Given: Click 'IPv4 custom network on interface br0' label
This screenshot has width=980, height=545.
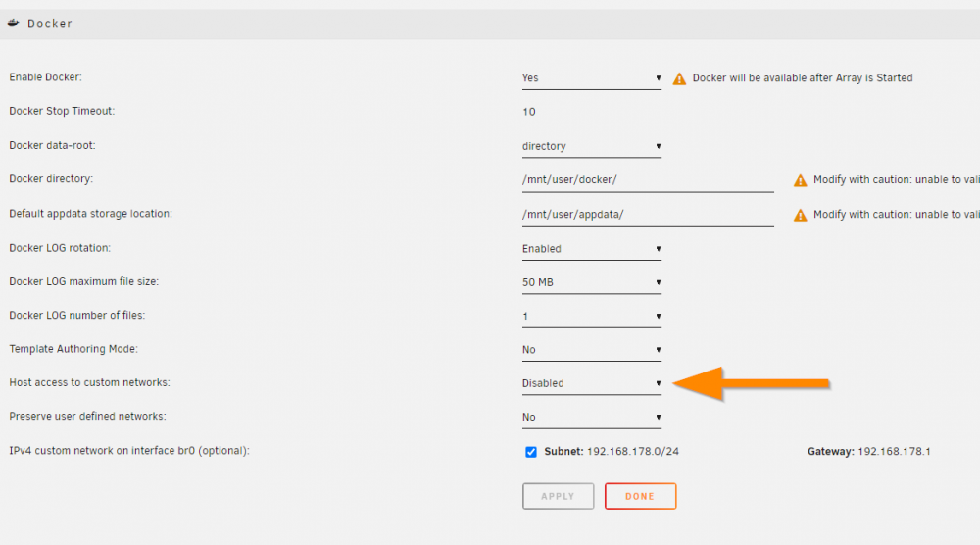Looking at the screenshot, I should pos(128,451).
